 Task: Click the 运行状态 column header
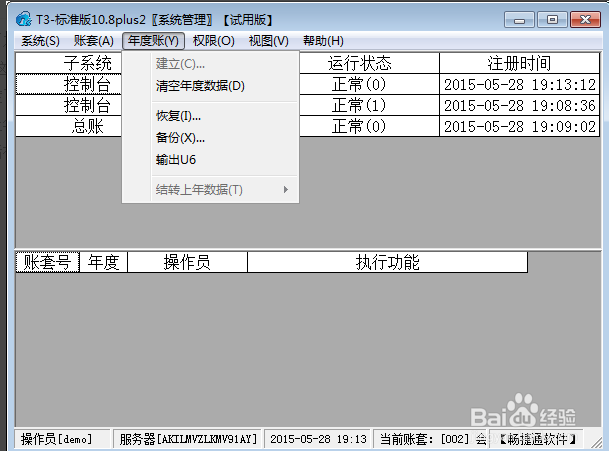pyautogui.click(x=358, y=63)
